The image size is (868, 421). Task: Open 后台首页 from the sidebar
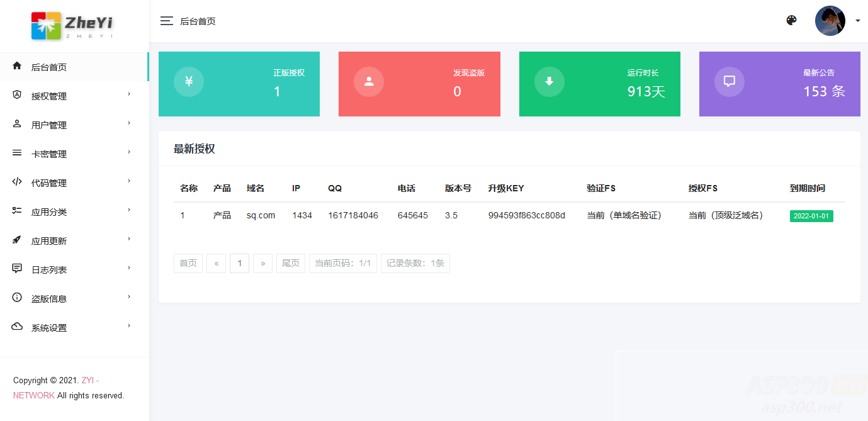point(48,66)
